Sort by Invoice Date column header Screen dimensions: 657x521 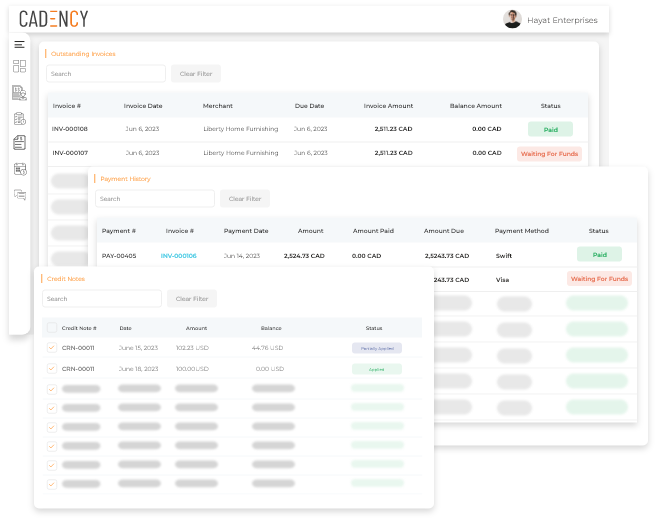143,106
